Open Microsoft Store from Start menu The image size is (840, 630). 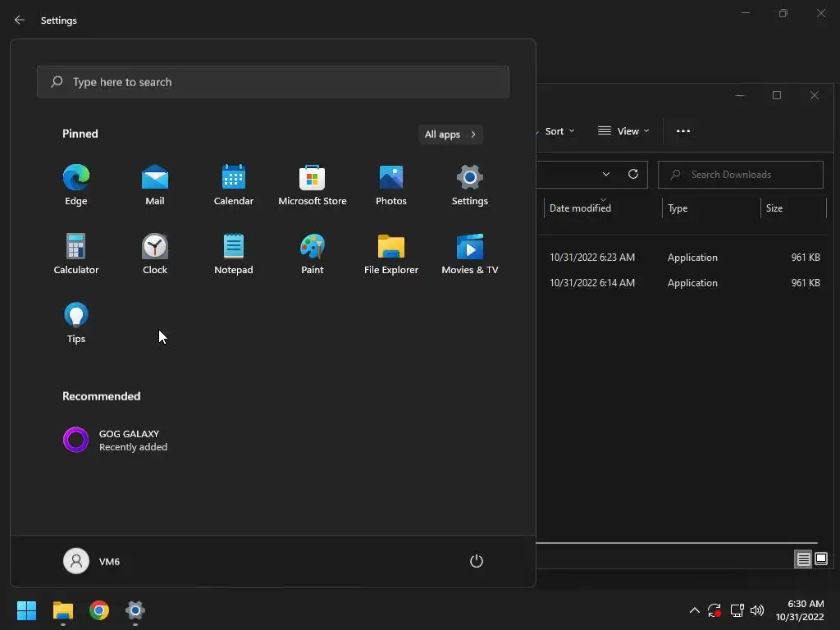click(x=313, y=185)
